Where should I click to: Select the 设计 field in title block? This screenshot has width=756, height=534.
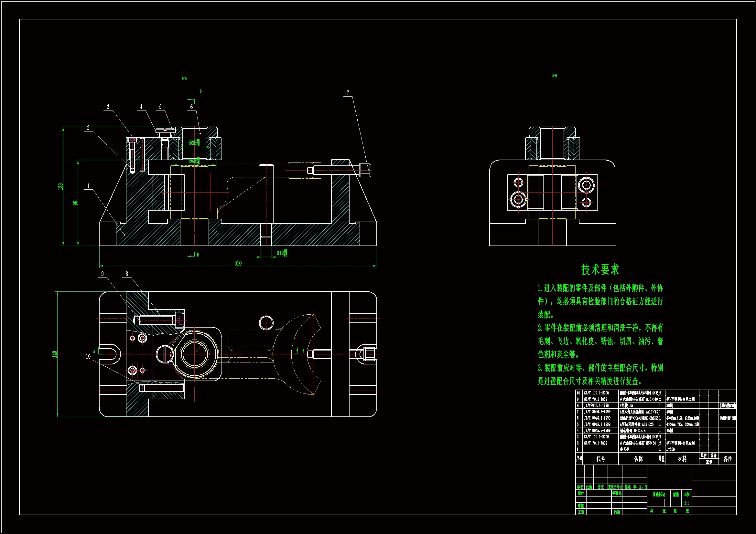pos(581,494)
